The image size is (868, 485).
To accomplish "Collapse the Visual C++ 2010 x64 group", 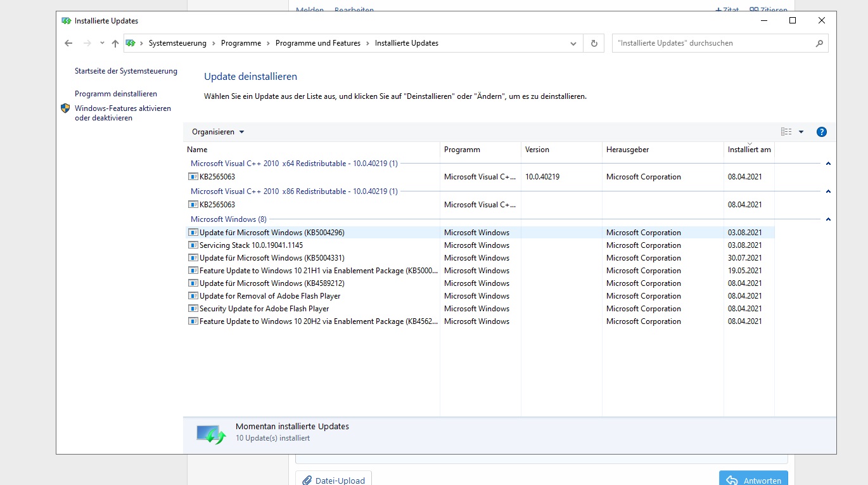I will pos(828,164).
